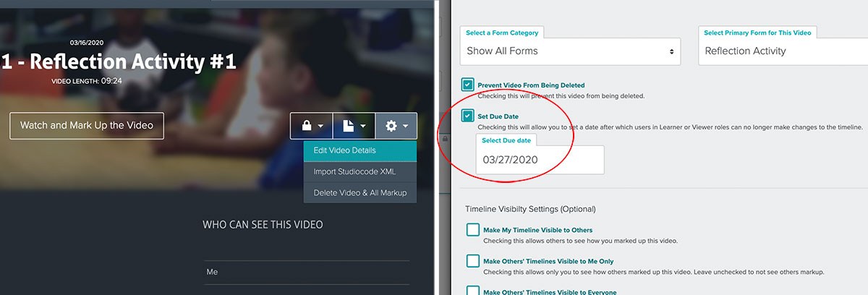Click Timeline Visibilty Settings (Optional) heading
Screen dimensions: 868x295
click(530, 209)
